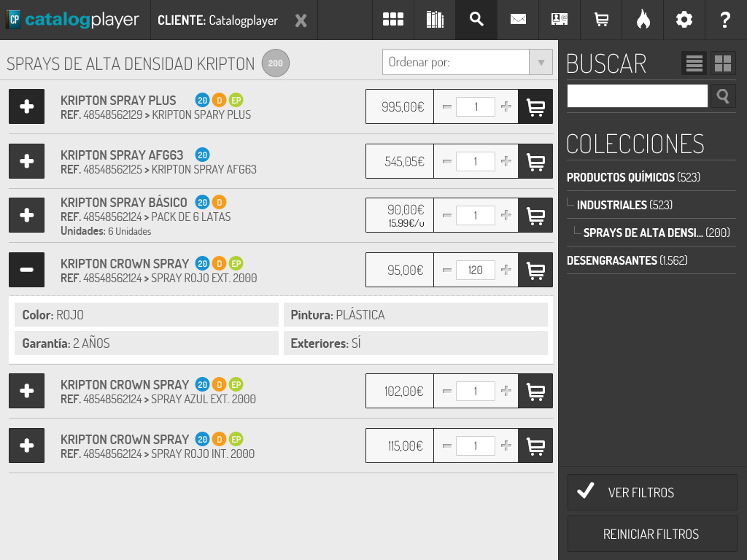The width and height of the screenshot is (747, 560).
Task: Click the 200 results count badge
Action: [275, 63]
